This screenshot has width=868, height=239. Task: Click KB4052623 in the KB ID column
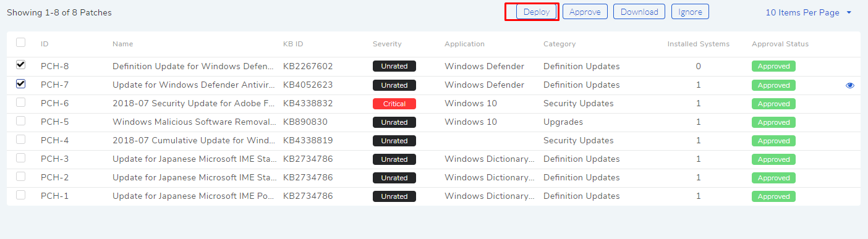pyautogui.click(x=308, y=85)
